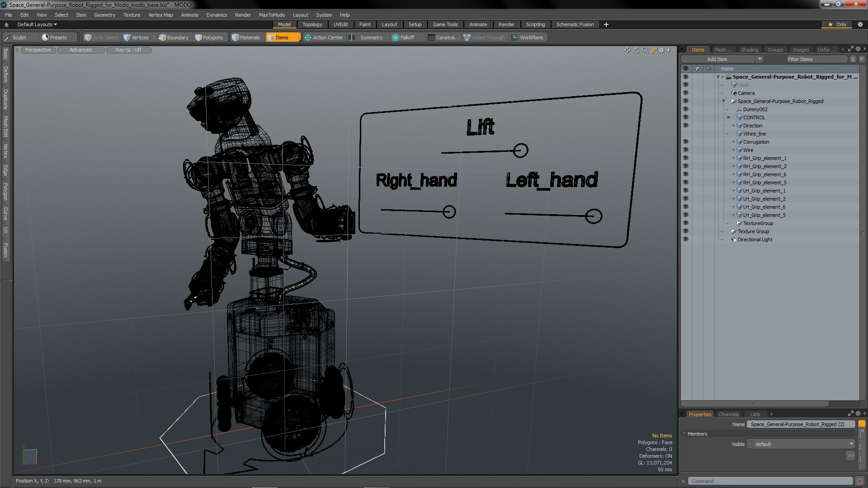Toggle visibility of CONTROL item

tap(685, 117)
